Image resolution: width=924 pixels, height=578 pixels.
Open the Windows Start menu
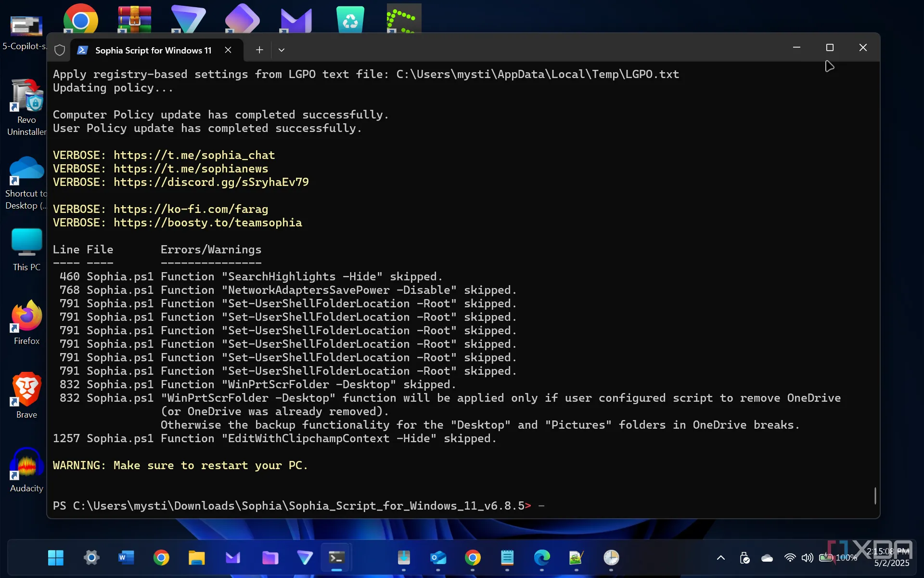(x=56, y=558)
